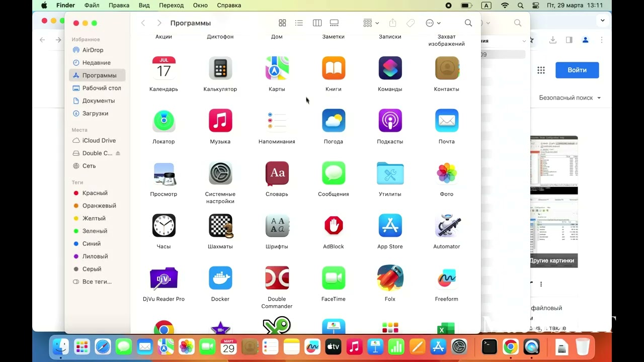Open the Книги app icon
The height and width of the screenshot is (362, 644).
tap(334, 68)
